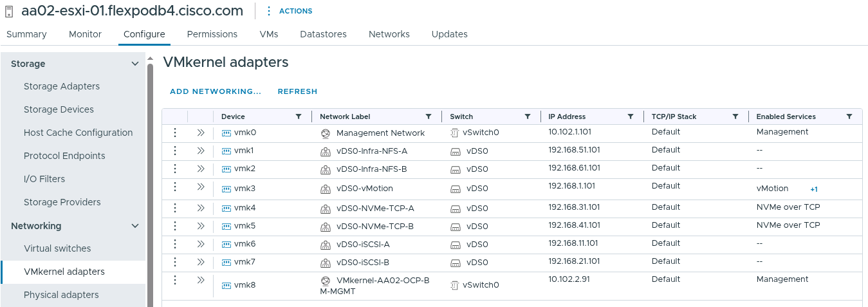Click the Management Network port group icon
Image resolution: width=868 pixels, height=307 pixels.
coord(325,133)
